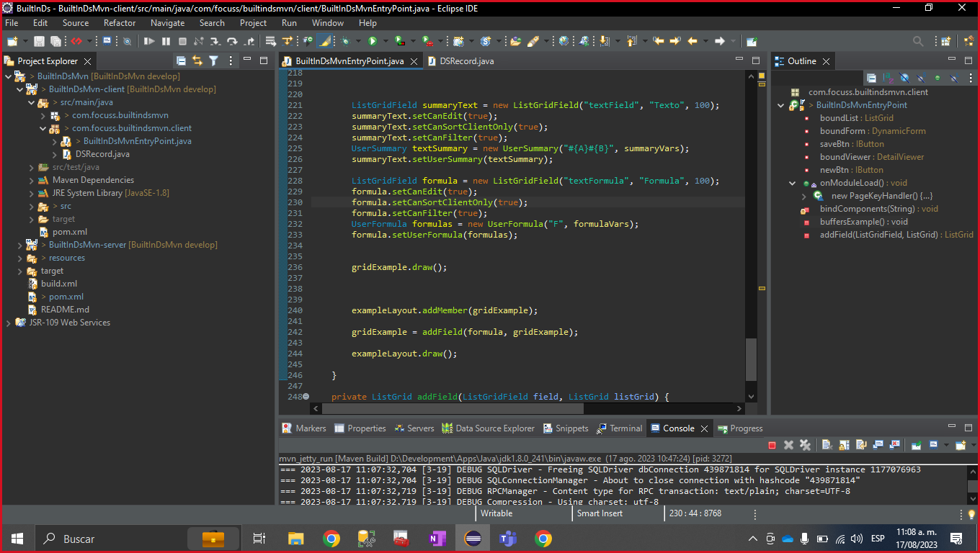Open the Project Explorer filter icon
980x553 pixels.
(x=213, y=61)
